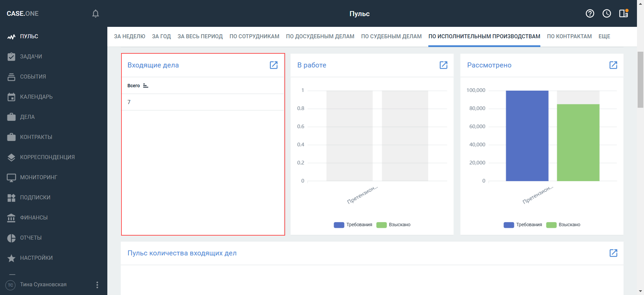Go to Дела section
Image resolution: width=644 pixels, height=295 pixels.
coord(27,117)
